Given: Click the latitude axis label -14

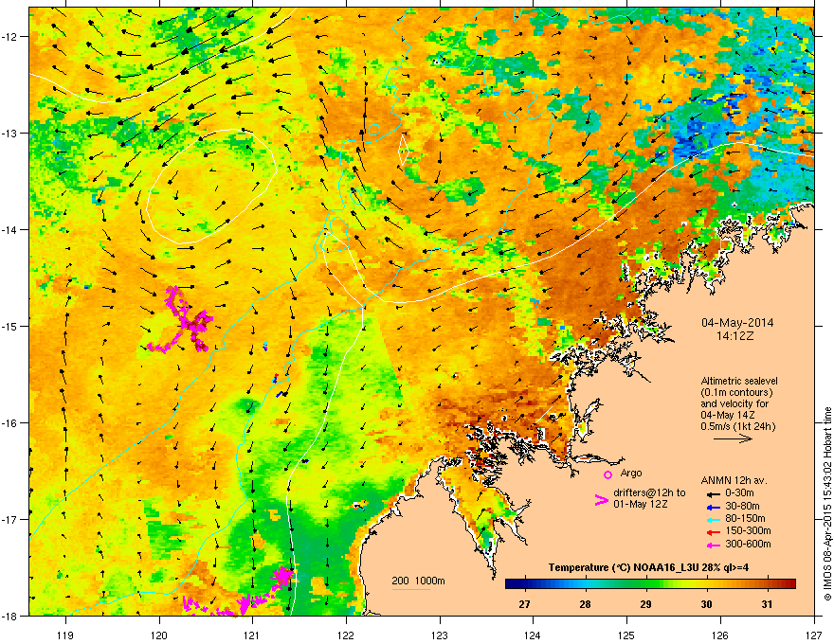Looking at the screenshot, I should 10,230.
